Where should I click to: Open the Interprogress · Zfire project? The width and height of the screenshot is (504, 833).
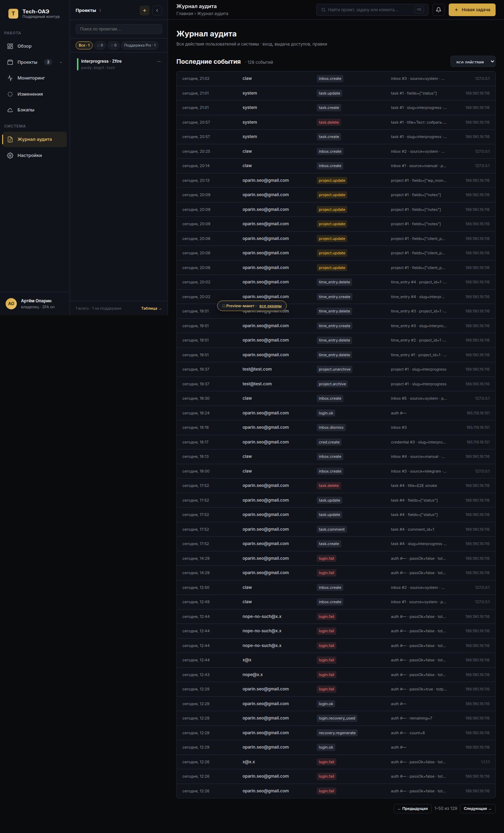point(119,64)
